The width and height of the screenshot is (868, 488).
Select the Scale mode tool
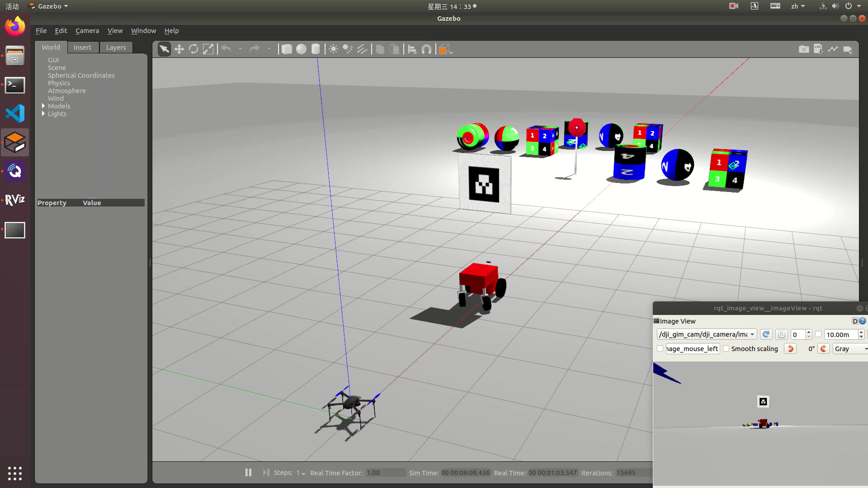point(208,49)
